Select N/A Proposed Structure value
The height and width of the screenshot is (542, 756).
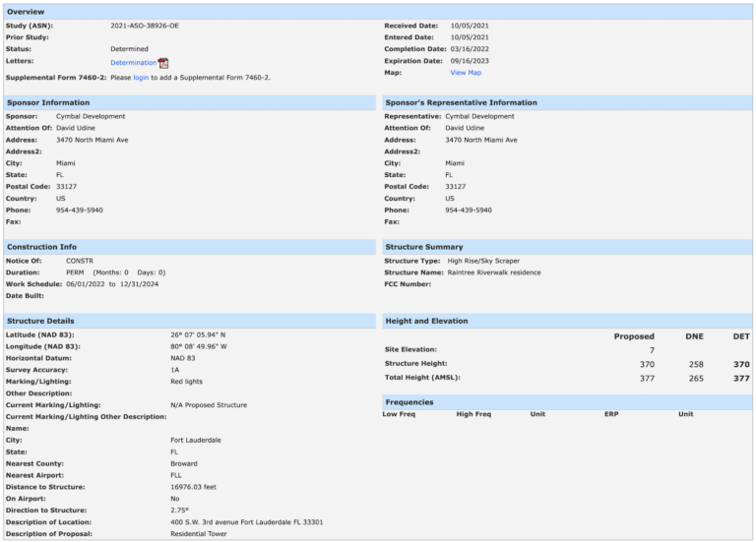pos(209,405)
